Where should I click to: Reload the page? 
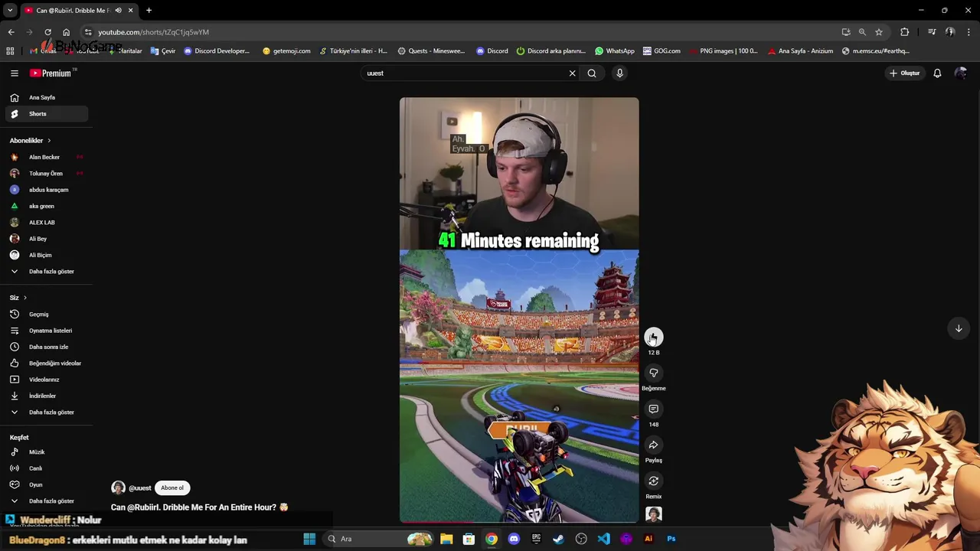click(x=47, y=32)
